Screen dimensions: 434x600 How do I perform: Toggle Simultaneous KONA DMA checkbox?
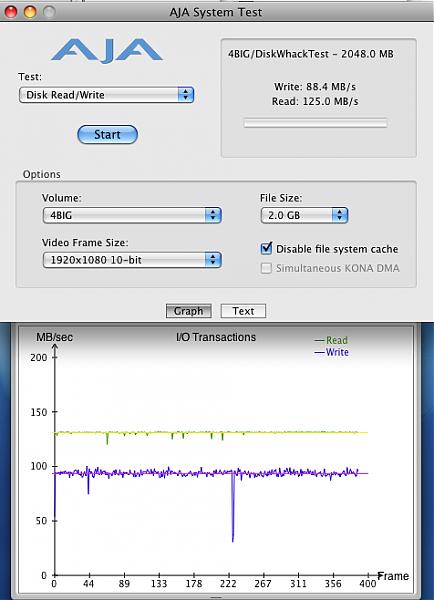[x=266, y=268]
